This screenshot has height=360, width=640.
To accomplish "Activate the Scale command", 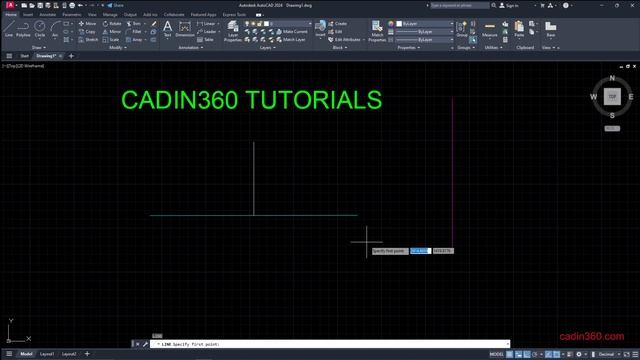I will coord(111,40).
